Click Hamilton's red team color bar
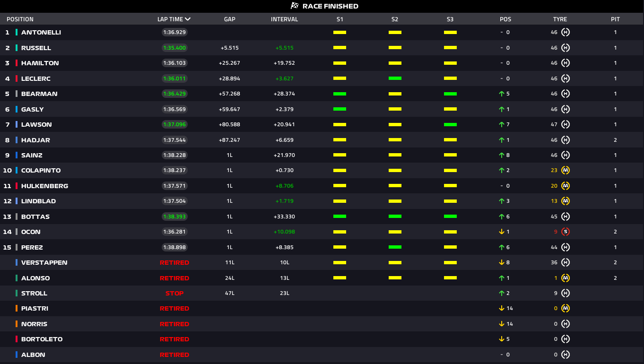 (x=17, y=63)
